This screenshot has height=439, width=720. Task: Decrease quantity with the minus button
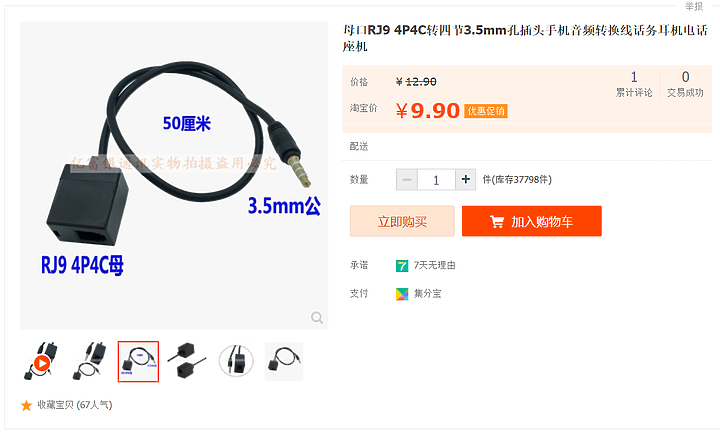tap(407, 179)
